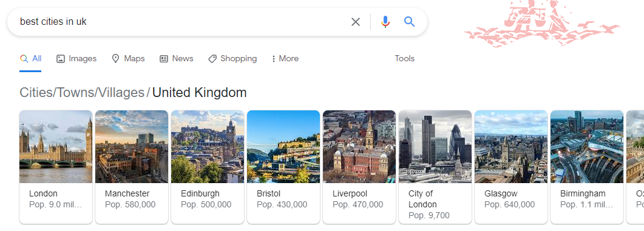
Task: Select the All results tab
Action: [x=30, y=59]
